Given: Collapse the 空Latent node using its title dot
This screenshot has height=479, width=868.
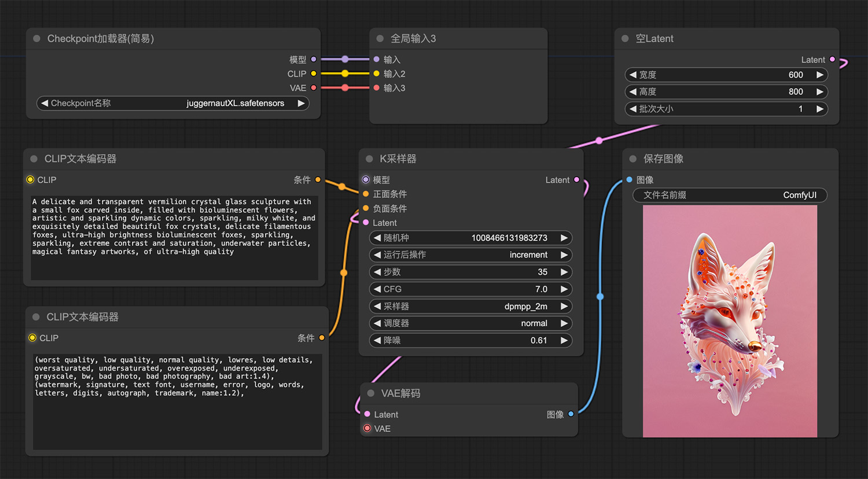Looking at the screenshot, I should 625,39.
